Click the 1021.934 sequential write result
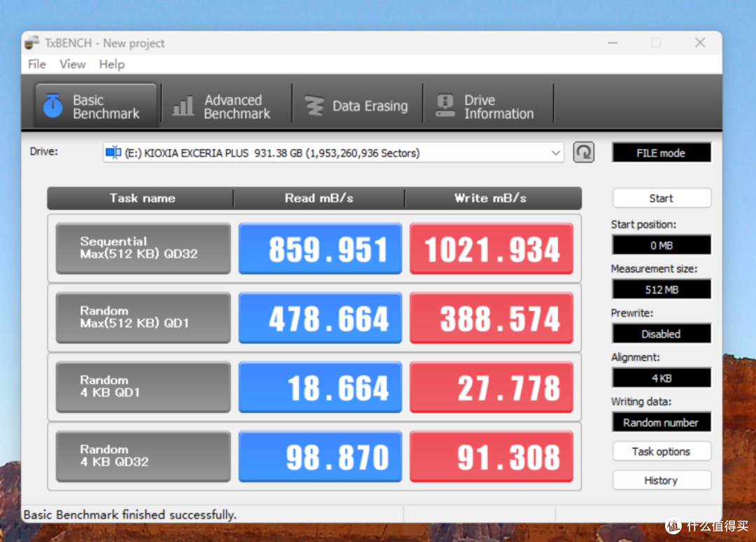The width and height of the screenshot is (756, 542). [x=491, y=249]
